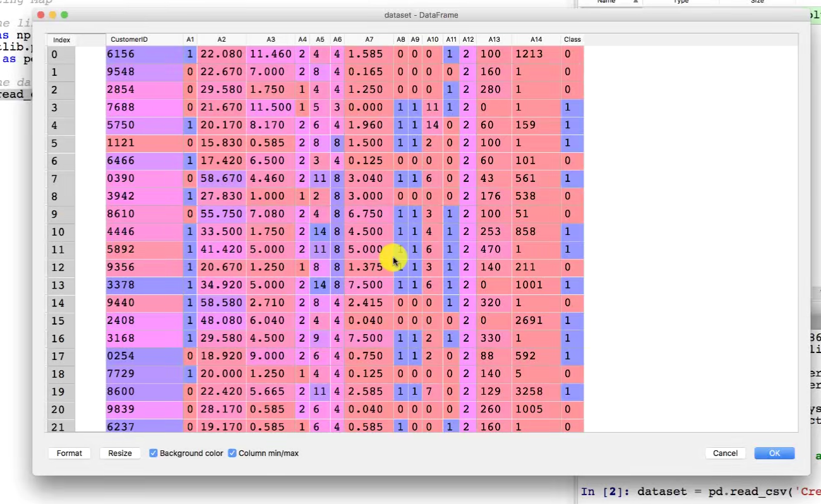Confirm with the OK button
The height and width of the screenshot is (504, 821).
[x=774, y=453]
